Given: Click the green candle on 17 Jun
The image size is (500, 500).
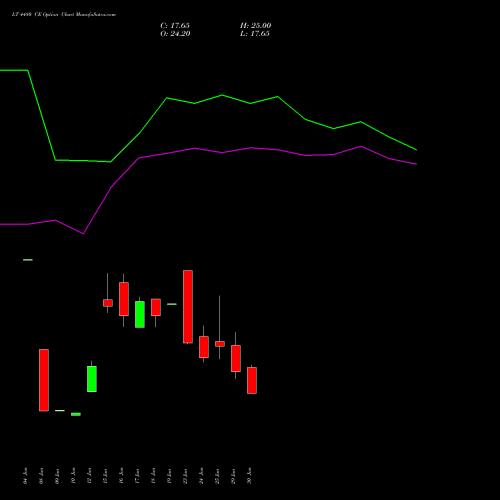Looking at the screenshot, I should 140,314.
